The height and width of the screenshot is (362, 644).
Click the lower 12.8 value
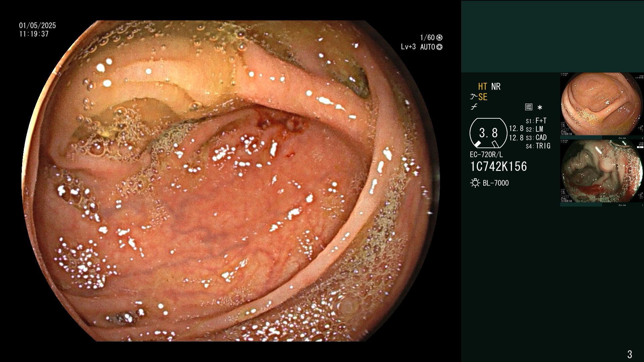(516, 137)
